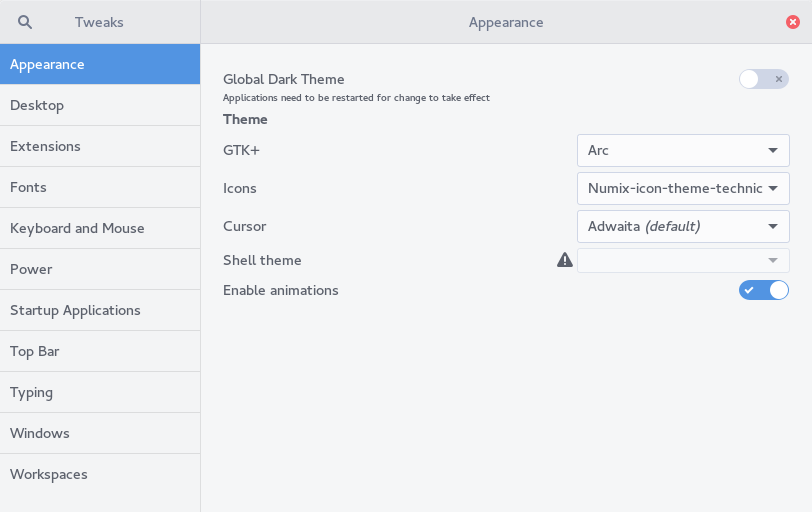
Task: Select the Windows section
Action: (x=100, y=433)
